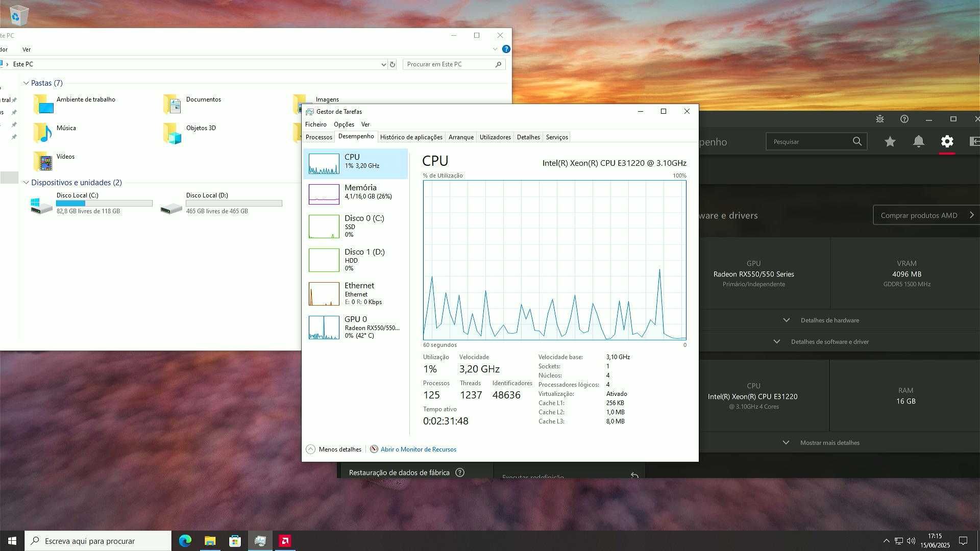Switch to the Serviços tab
The width and height of the screenshot is (980, 551).
[557, 137]
